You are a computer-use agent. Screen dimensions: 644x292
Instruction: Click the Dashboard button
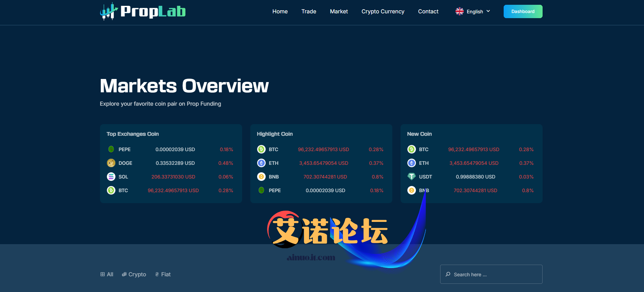coord(523,12)
